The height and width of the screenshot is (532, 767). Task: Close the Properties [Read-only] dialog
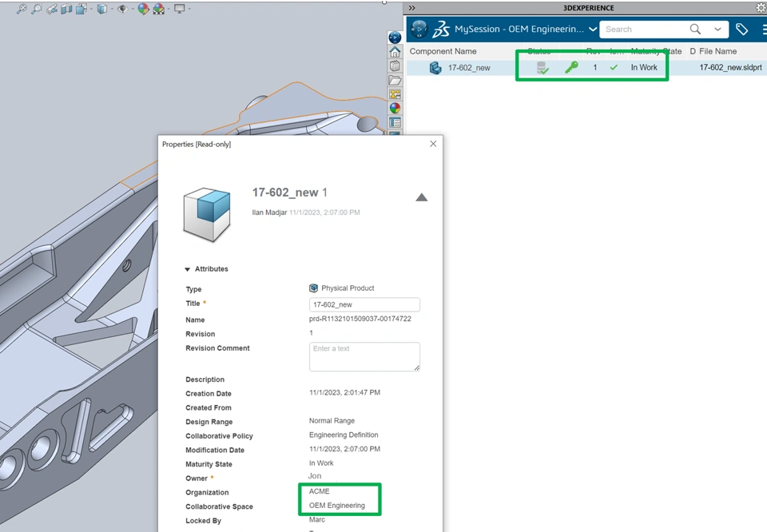433,144
